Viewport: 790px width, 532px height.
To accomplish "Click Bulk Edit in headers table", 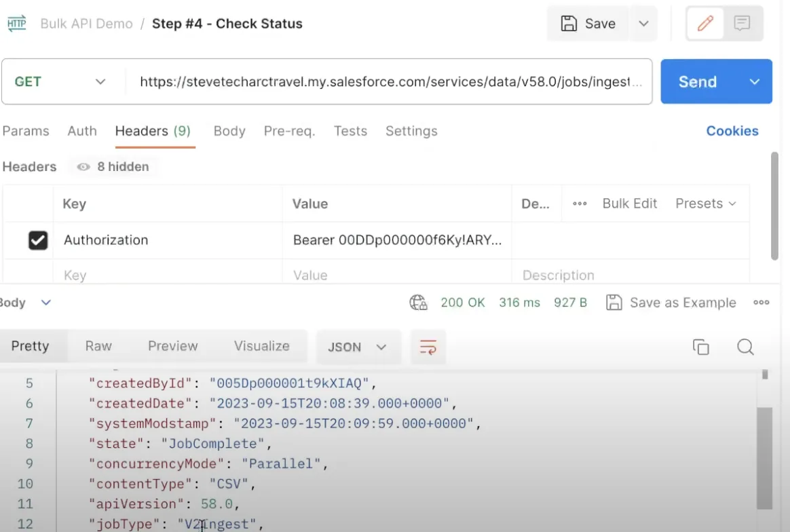I will (630, 204).
